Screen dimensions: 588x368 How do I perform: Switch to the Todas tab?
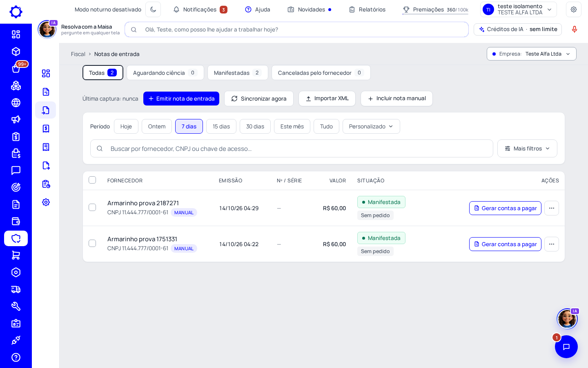[x=103, y=73]
